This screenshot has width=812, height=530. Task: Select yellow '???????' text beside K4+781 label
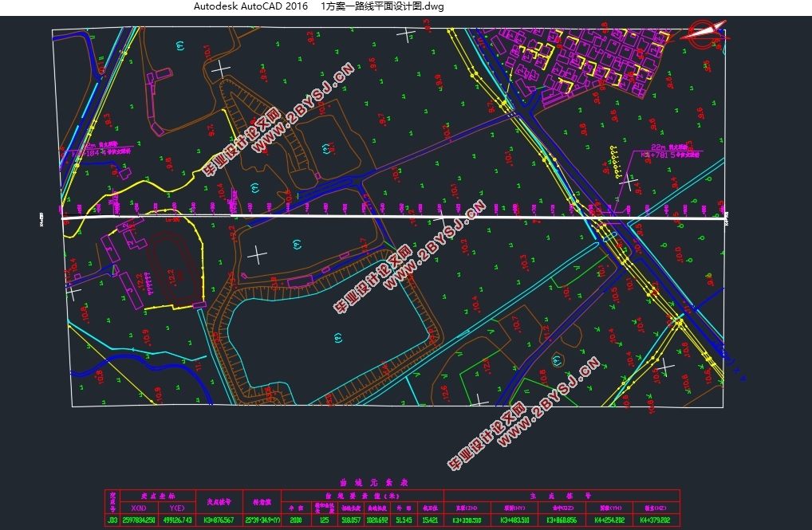coord(615,162)
